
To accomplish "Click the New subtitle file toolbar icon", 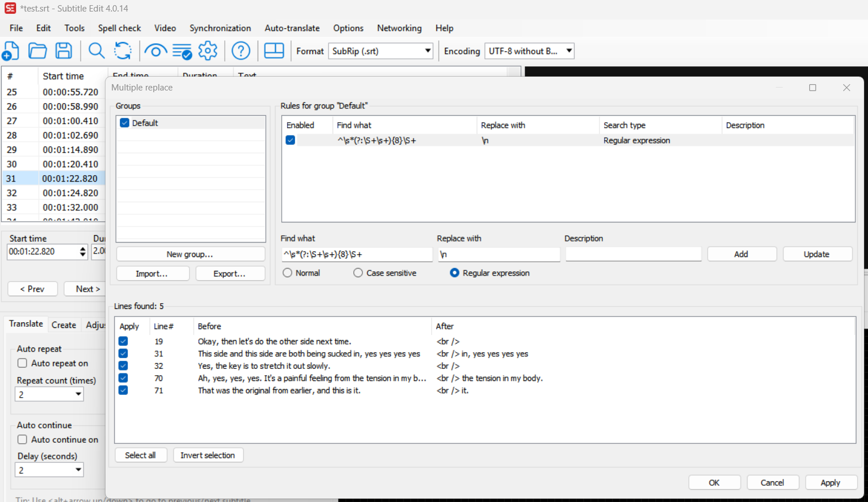I will 10,51.
